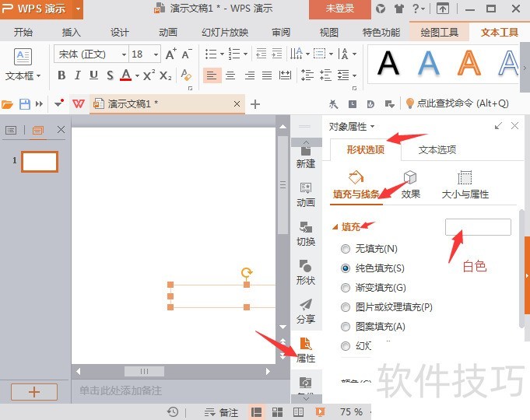This screenshot has width=530, height=420.
Task: Open new document tab plus button
Action: (255, 104)
